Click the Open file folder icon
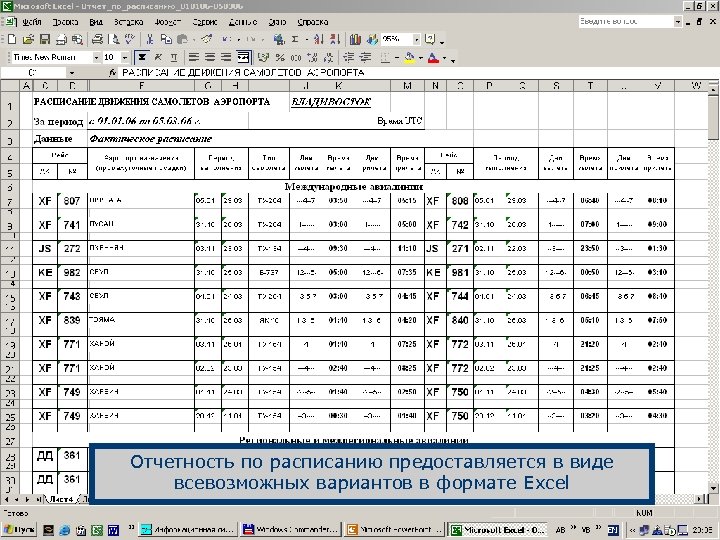This screenshot has width=720, height=540. point(28,39)
